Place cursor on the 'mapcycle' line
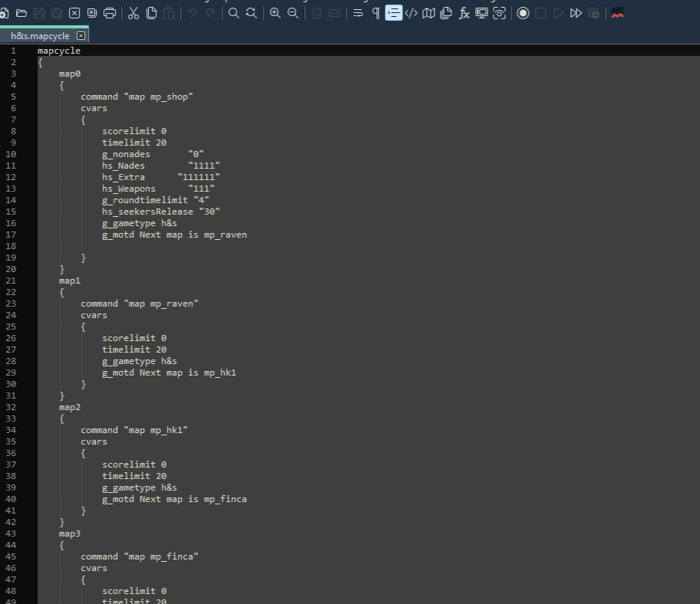 click(x=59, y=51)
